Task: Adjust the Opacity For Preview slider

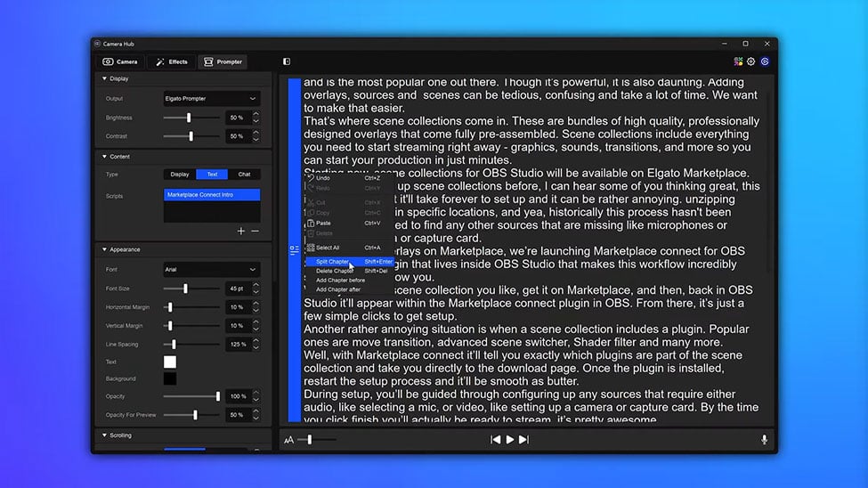Action: point(195,415)
